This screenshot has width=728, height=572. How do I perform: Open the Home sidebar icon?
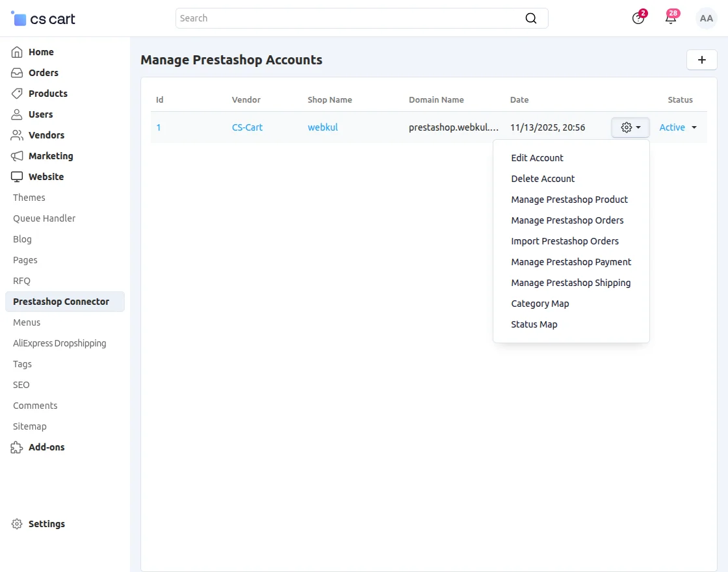16,52
